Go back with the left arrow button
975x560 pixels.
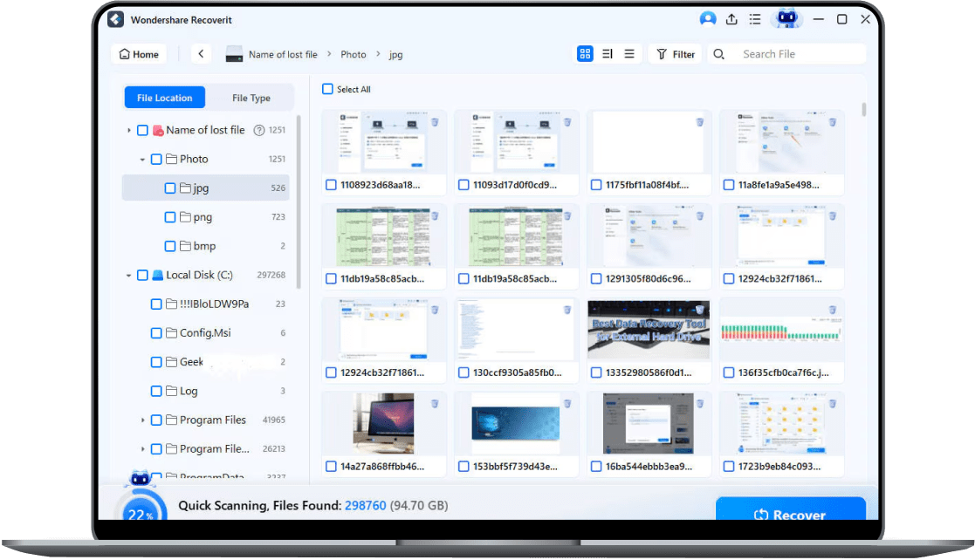201,54
